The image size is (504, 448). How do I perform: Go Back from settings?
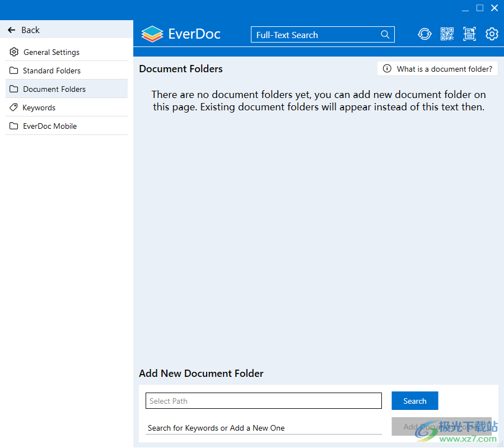coord(67,30)
